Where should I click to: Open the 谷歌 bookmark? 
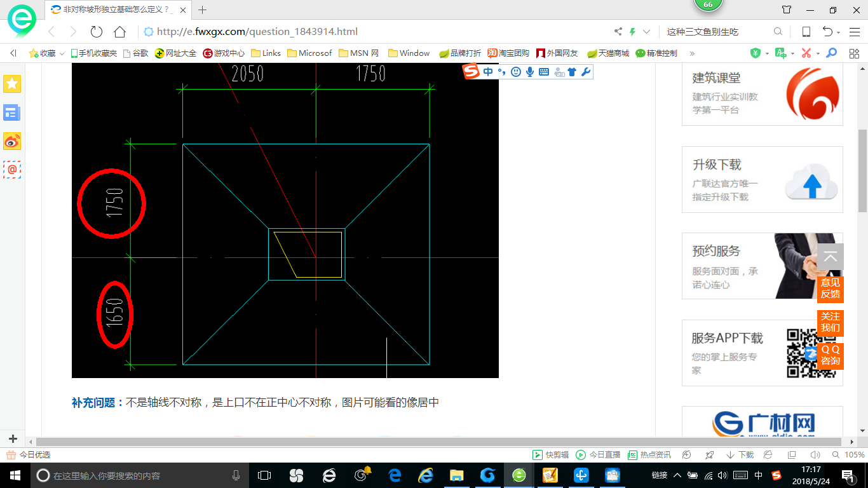click(x=135, y=53)
